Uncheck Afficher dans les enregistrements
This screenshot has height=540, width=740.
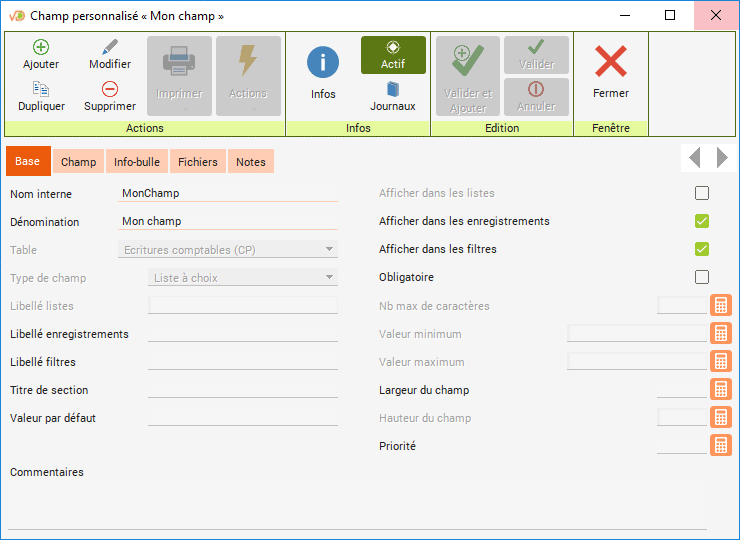pyautogui.click(x=702, y=221)
